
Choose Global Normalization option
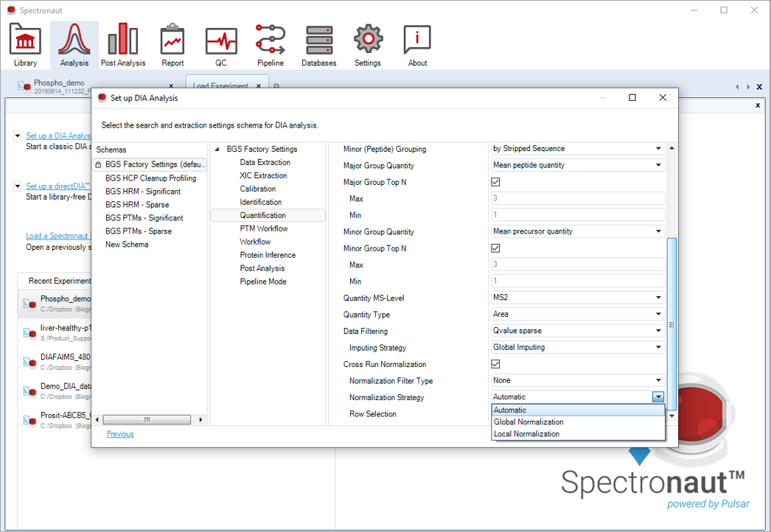click(578, 422)
